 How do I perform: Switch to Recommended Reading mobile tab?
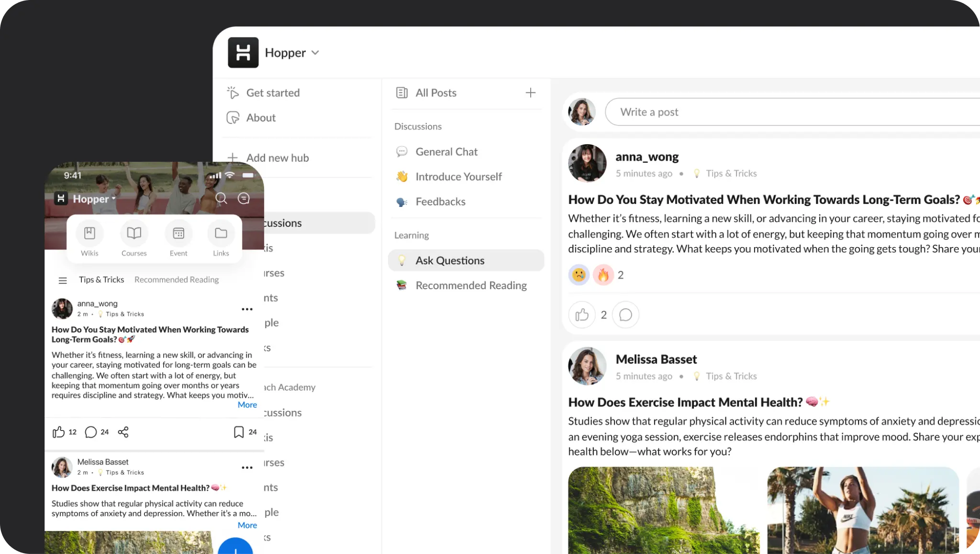click(x=176, y=280)
